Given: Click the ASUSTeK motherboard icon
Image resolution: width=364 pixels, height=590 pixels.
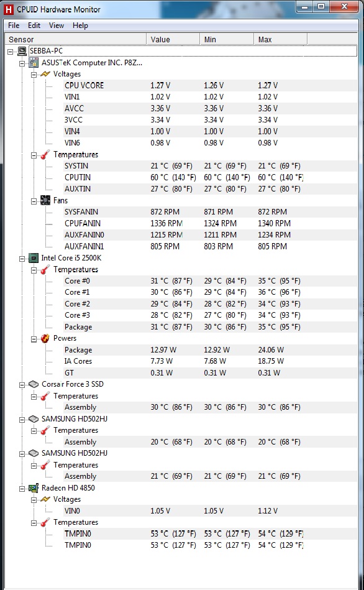Looking at the screenshot, I should pos(34,63).
